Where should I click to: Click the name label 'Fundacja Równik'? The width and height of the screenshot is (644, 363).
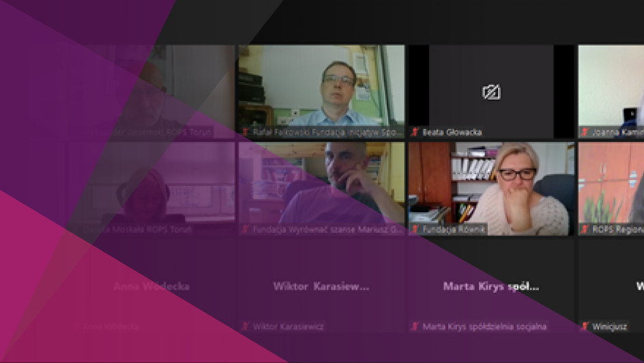(x=454, y=229)
